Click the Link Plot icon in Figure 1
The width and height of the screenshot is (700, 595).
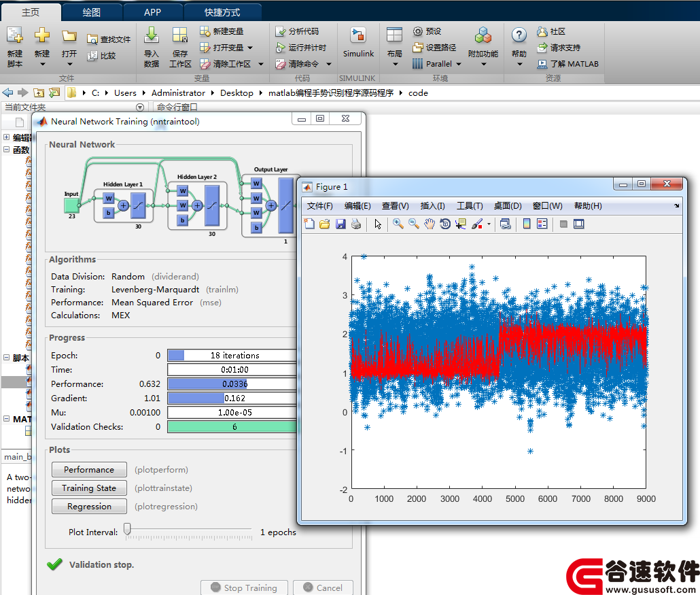pyautogui.click(x=506, y=224)
